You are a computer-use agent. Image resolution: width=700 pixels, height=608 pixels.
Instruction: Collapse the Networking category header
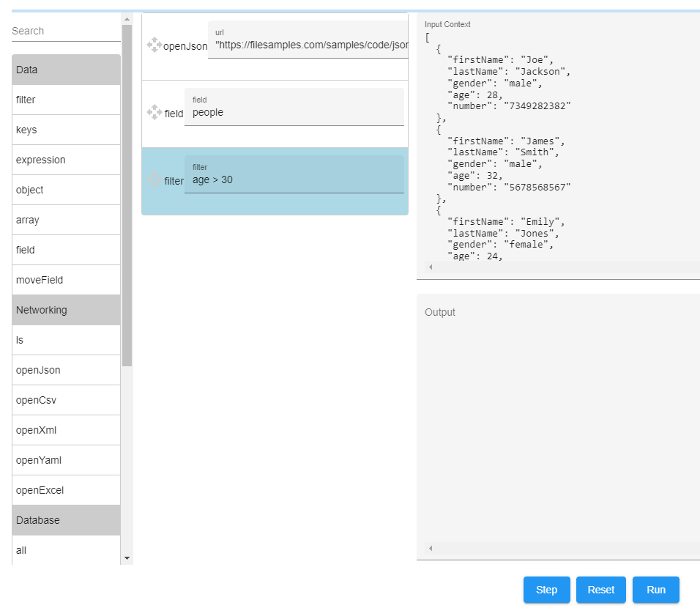click(66, 310)
